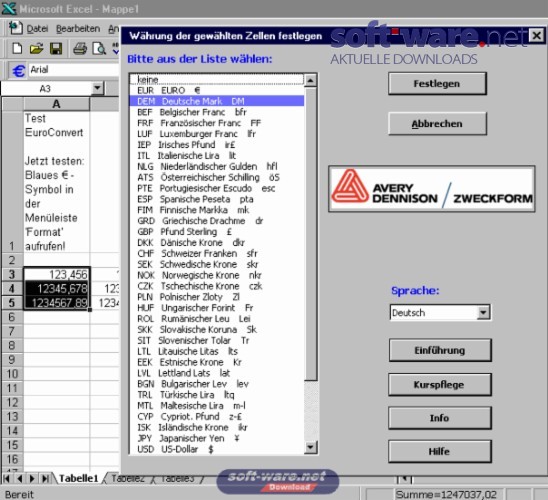Select 'CHF Schweizer Franken' entry
The height and width of the screenshot is (500, 548).
point(217,253)
